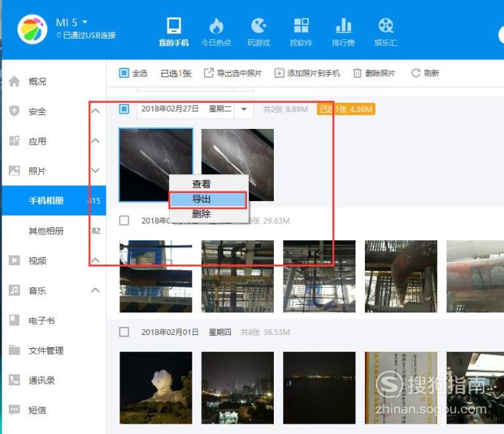Open 音乐 music in sidebar
The height and width of the screenshot is (434, 504).
(x=37, y=291)
